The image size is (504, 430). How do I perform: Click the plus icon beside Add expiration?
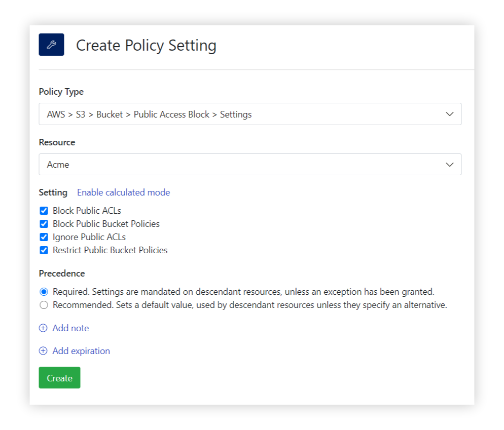click(x=43, y=351)
